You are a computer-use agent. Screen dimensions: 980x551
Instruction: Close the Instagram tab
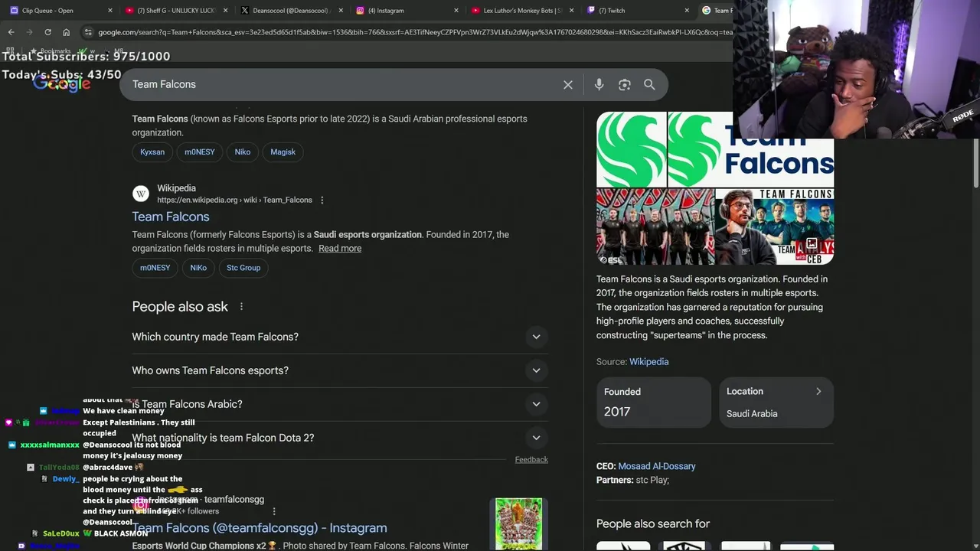pyautogui.click(x=456, y=11)
